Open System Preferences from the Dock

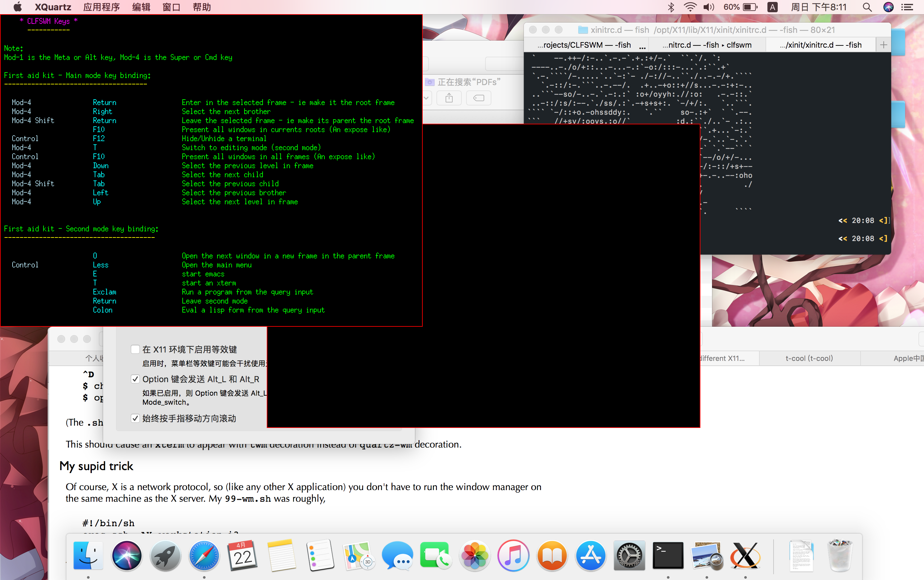tap(629, 555)
